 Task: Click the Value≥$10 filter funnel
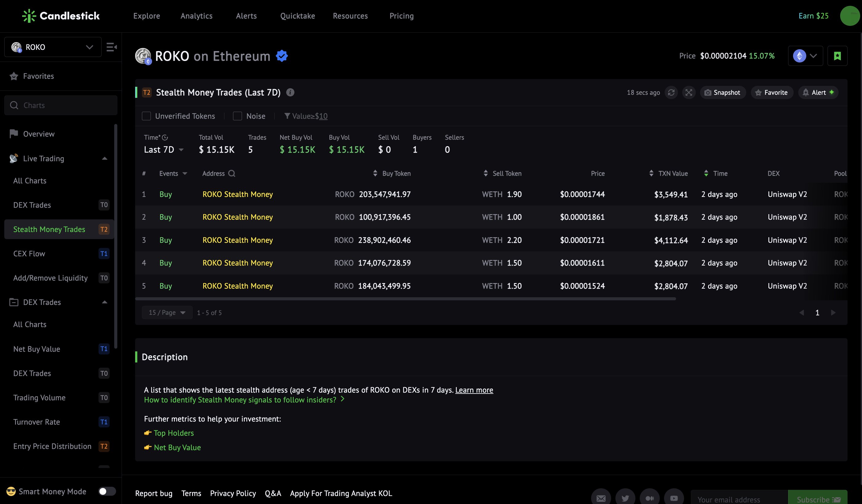[287, 116]
